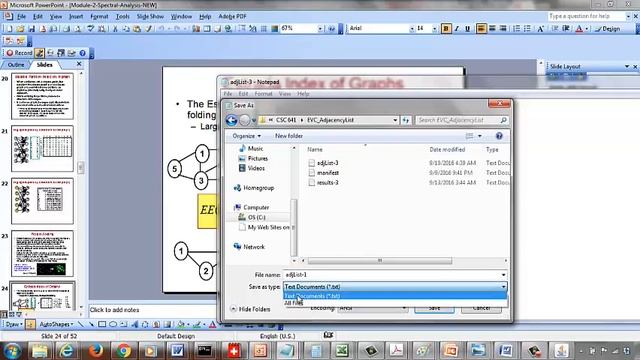Image resolution: width=640 pixels, height=360 pixels.
Task: Click the Cut scissors icon in PowerPoint toolbar
Action: click(115, 29)
